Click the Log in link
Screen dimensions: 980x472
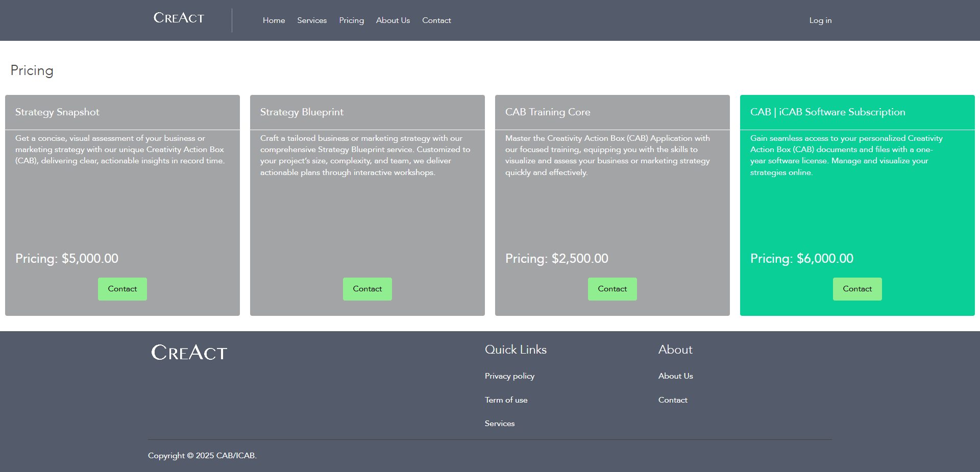coord(820,20)
